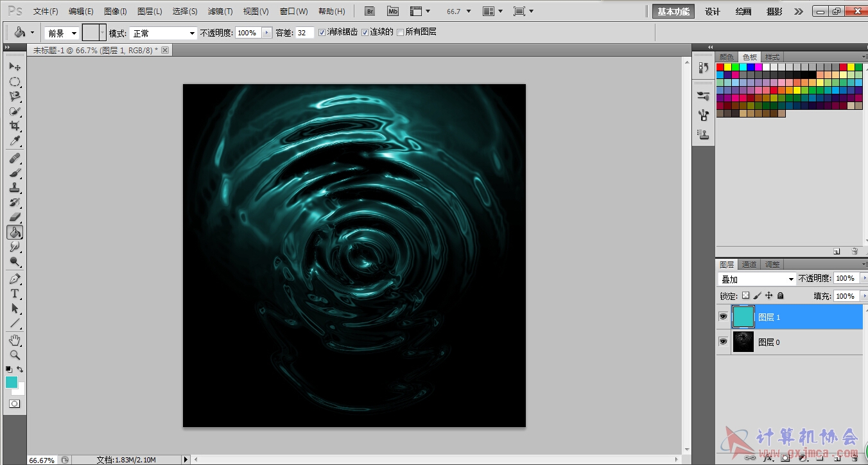Select the 摄影 workspace

[774, 12]
